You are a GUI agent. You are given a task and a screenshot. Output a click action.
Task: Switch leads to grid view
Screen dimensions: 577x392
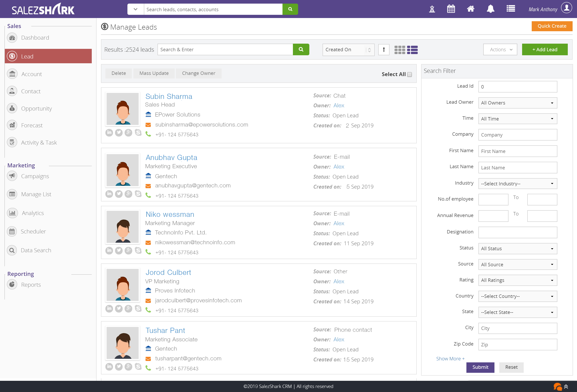tap(400, 50)
